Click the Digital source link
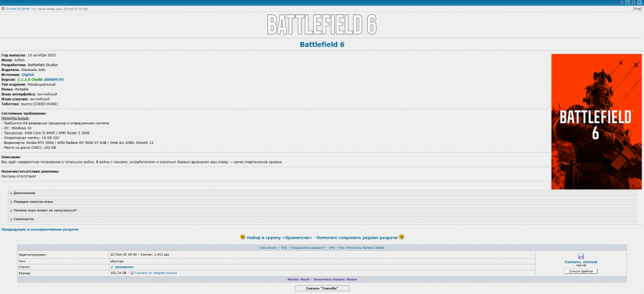 click(x=28, y=75)
